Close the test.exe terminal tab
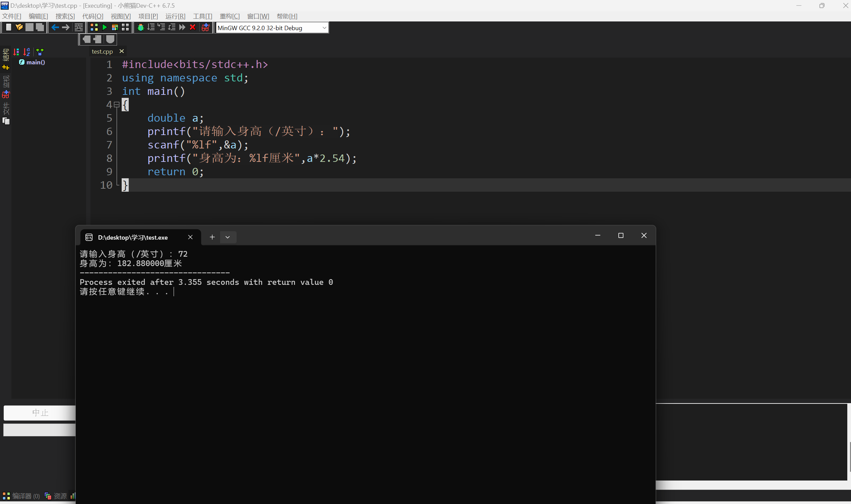Viewport: 851px width, 504px height. (190, 237)
